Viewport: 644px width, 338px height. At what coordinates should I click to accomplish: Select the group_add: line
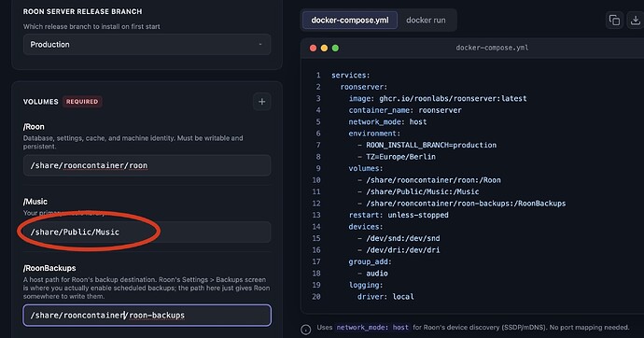[x=370, y=261]
